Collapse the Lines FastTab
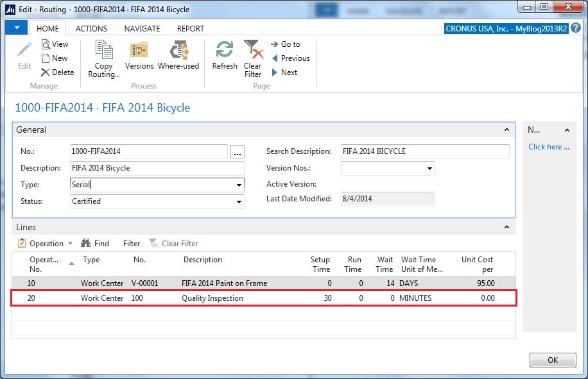 [x=506, y=227]
